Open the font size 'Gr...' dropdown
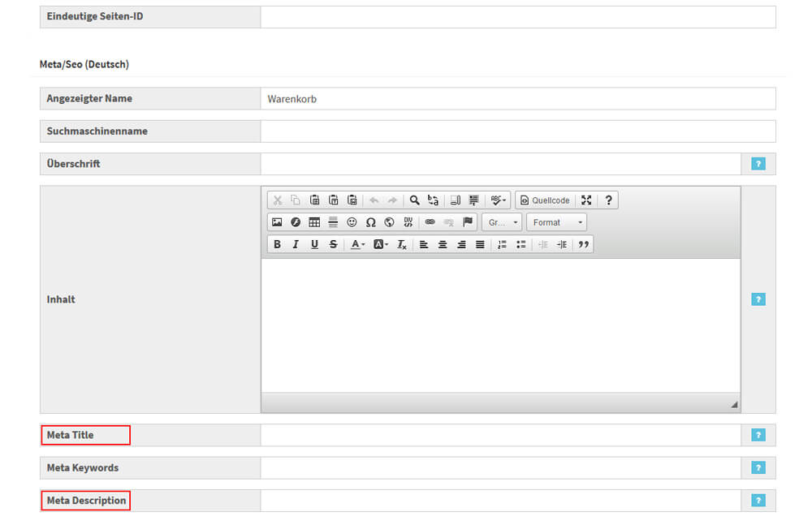The image size is (812, 529). pyautogui.click(x=502, y=222)
